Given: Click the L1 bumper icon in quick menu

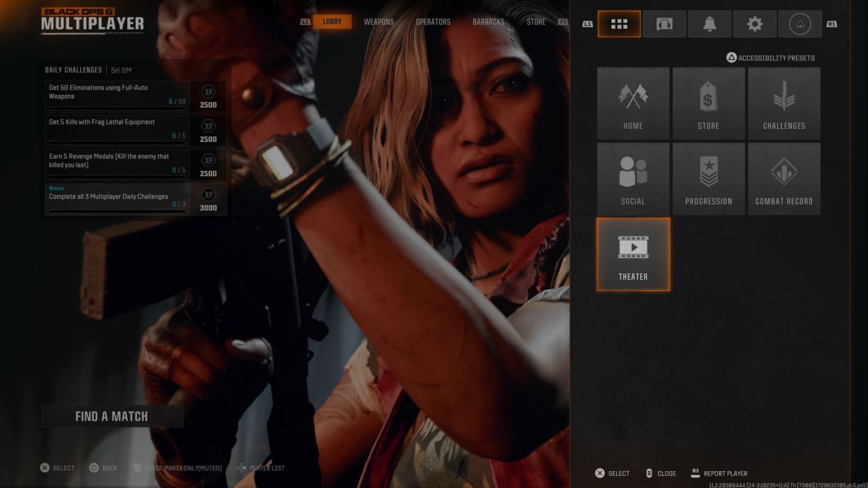Looking at the screenshot, I should (587, 24).
